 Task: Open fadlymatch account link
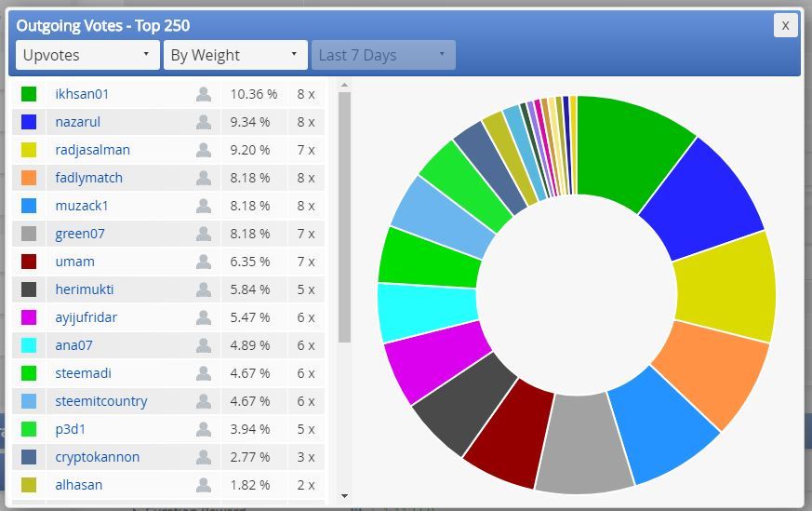click(89, 179)
